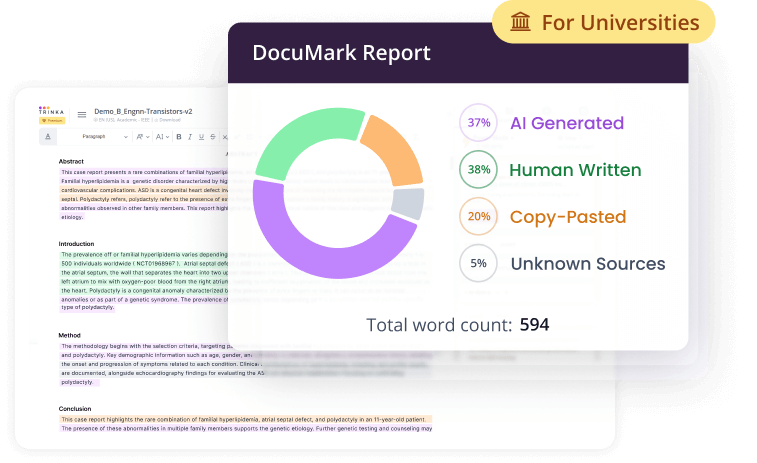The height and width of the screenshot is (463, 757).
Task: Click the text highlight tool icon
Action: (49, 136)
